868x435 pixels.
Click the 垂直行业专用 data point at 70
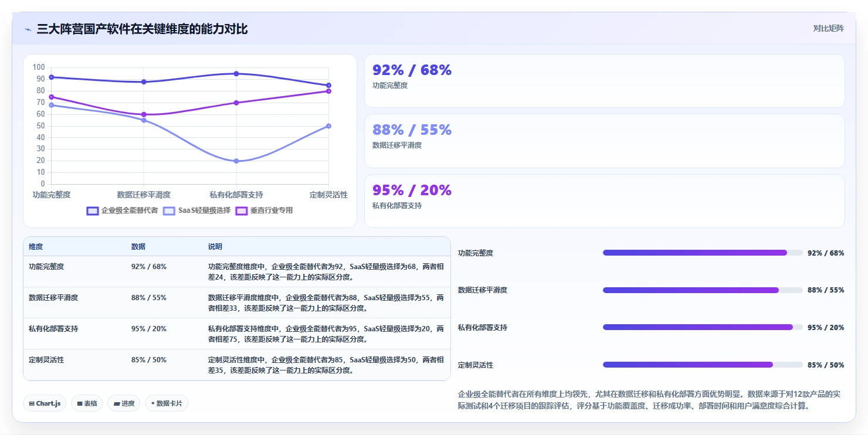(236, 103)
